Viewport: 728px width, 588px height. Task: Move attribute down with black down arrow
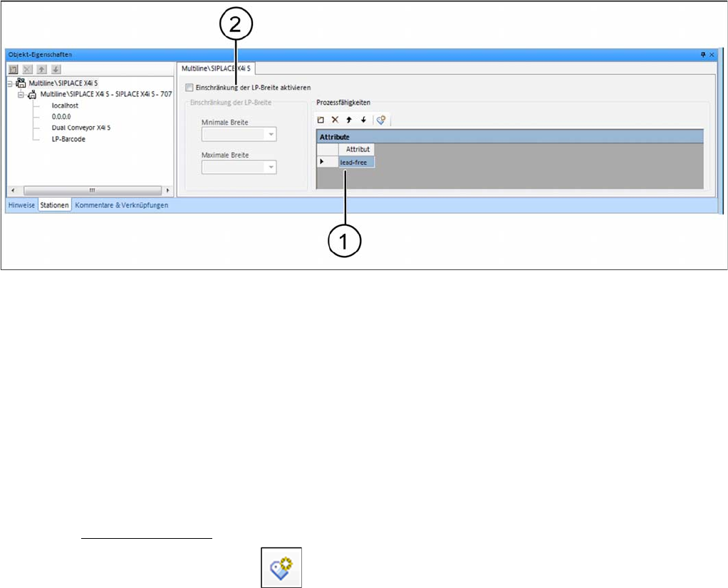coord(363,120)
